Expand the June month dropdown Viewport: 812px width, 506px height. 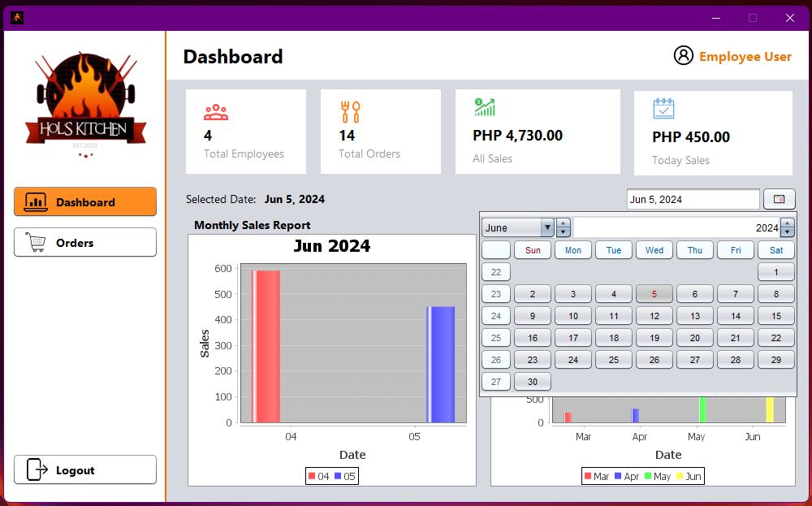547,228
